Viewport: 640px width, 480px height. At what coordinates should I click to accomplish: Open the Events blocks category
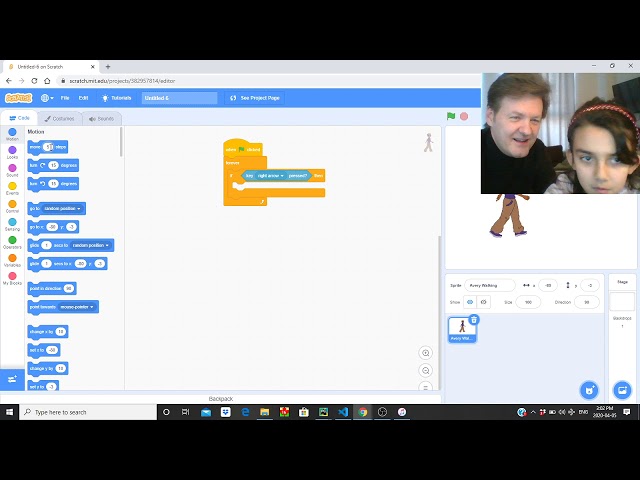(x=12, y=188)
